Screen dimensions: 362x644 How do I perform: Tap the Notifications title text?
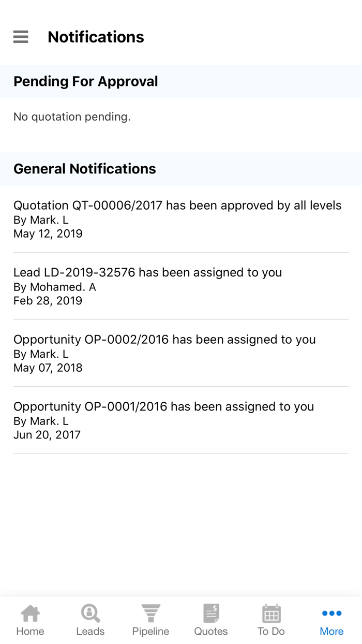pos(96,37)
